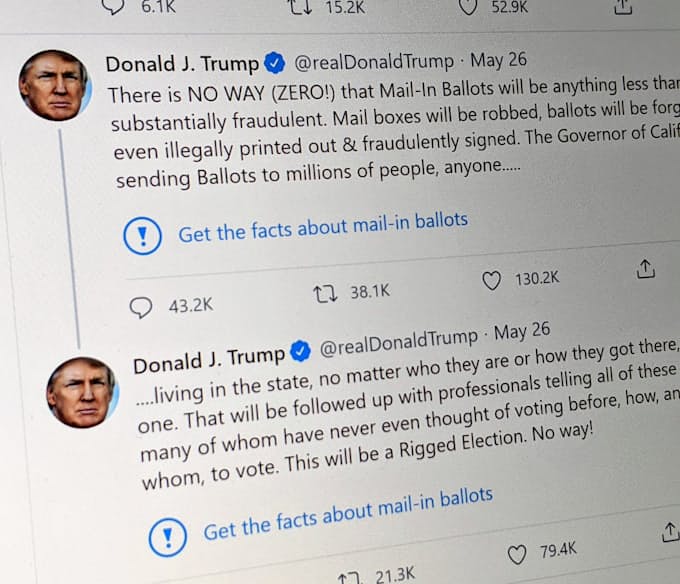
Task: Like the tweet showing 79.4K likes
Action: tap(517, 555)
